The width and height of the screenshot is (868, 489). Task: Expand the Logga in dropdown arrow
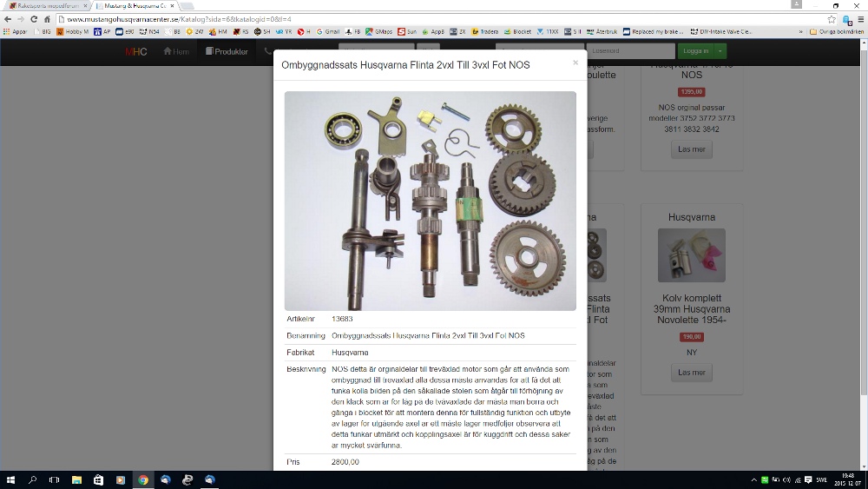[x=720, y=51]
